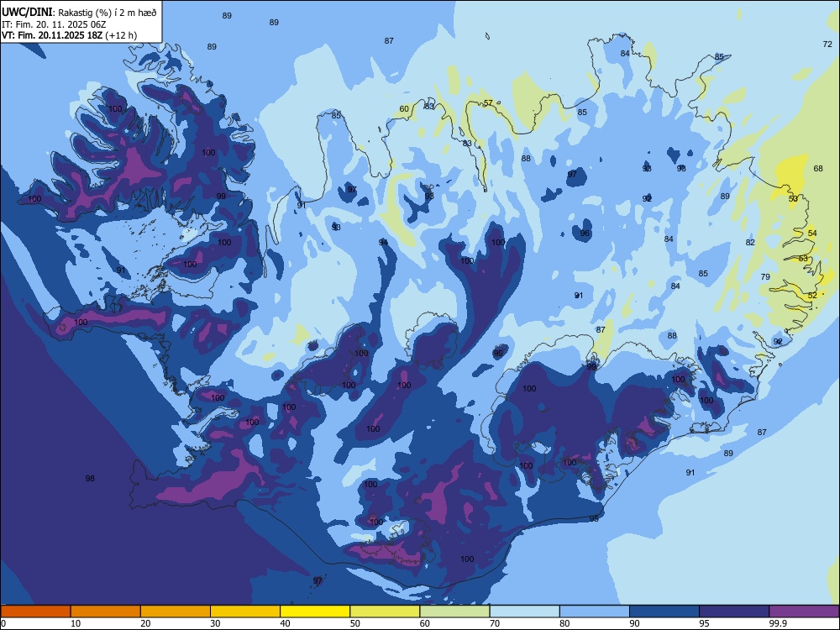
Task: Select the '57' value on north coast
Action: [x=488, y=102]
